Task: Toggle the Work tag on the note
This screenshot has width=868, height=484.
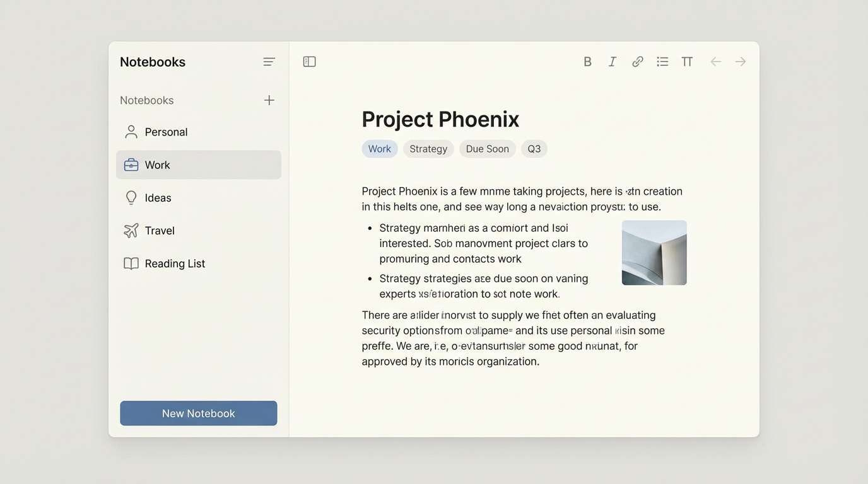Action: coord(379,149)
